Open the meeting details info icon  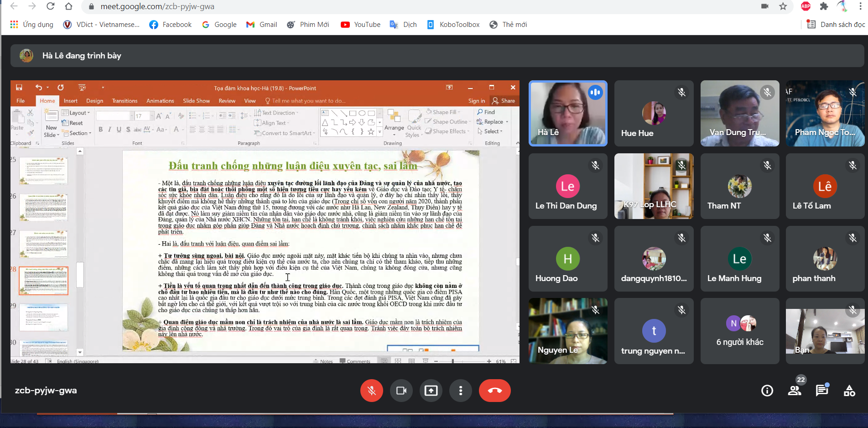pyautogui.click(x=767, y=391)
